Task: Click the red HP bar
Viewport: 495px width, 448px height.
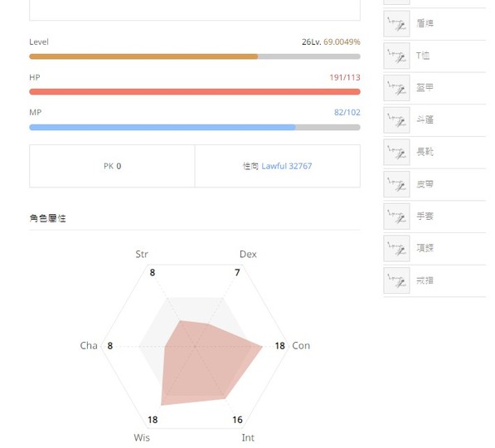Action: tap(195, 92)
